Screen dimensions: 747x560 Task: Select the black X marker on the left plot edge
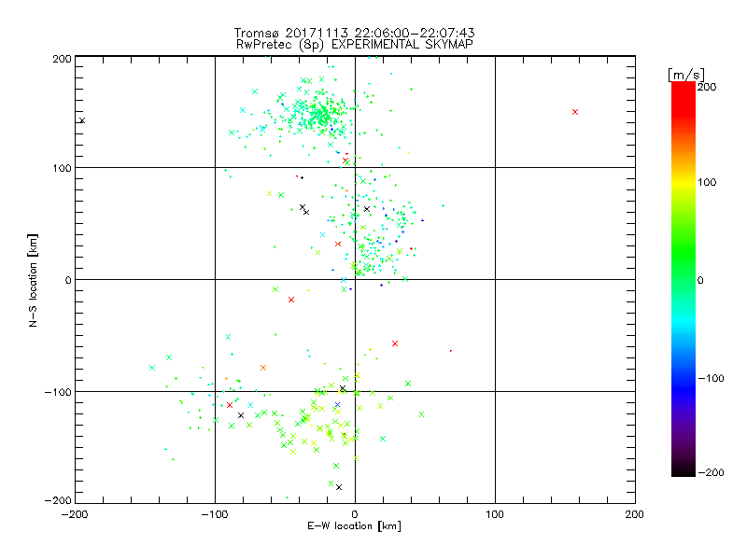[82, 120]
